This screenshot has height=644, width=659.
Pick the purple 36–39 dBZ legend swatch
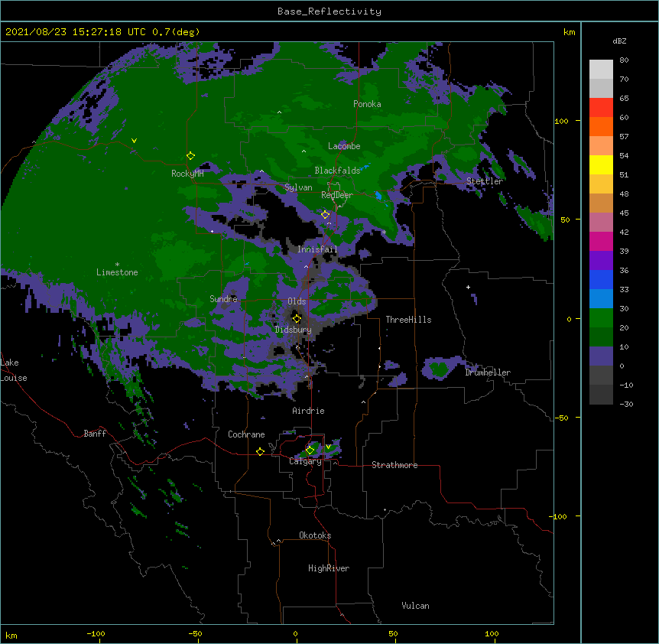click(x=601, y=261)
